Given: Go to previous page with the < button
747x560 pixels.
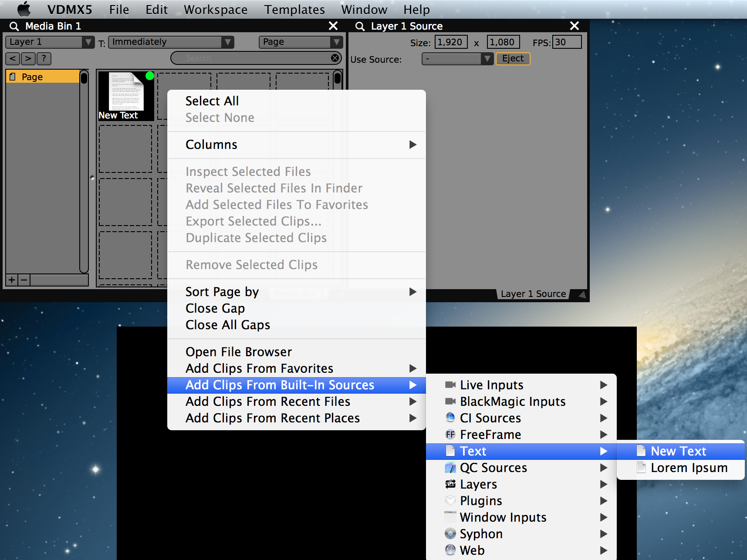Looking at the screenshot, I should click(x=13, y=58).
